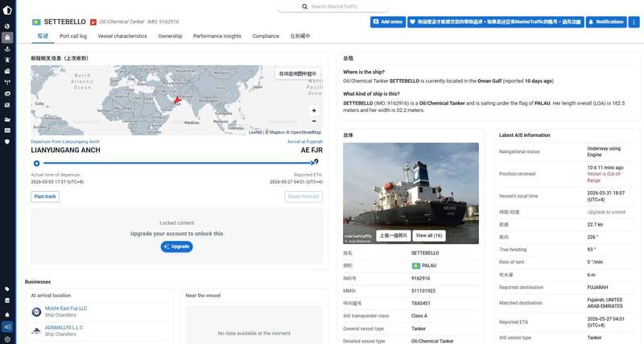This screenshot has height=344, width=644.
Task: Select the highlighted vessel sidebar icon
Action: [x=7, y=38]
